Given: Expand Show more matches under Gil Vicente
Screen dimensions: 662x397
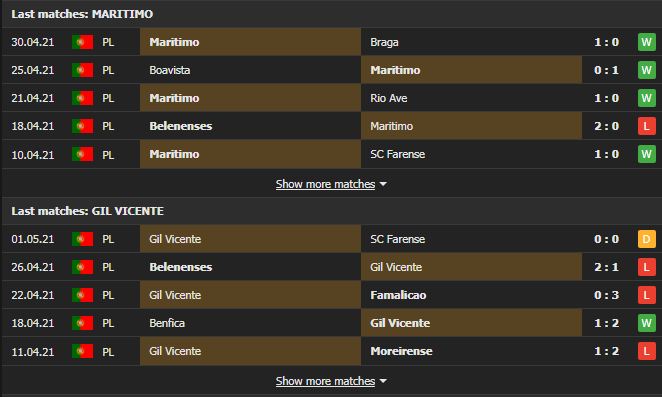Looking at the screenshot, I should point(325,381).
